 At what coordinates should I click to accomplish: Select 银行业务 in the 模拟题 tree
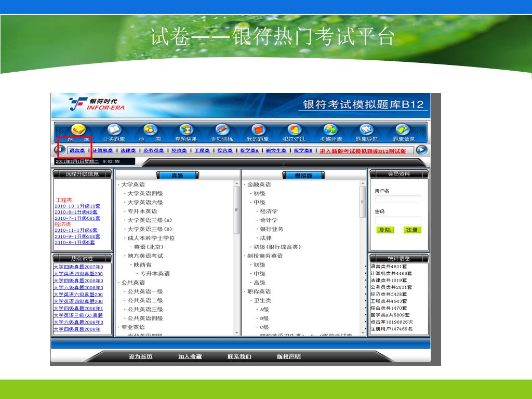271,229
